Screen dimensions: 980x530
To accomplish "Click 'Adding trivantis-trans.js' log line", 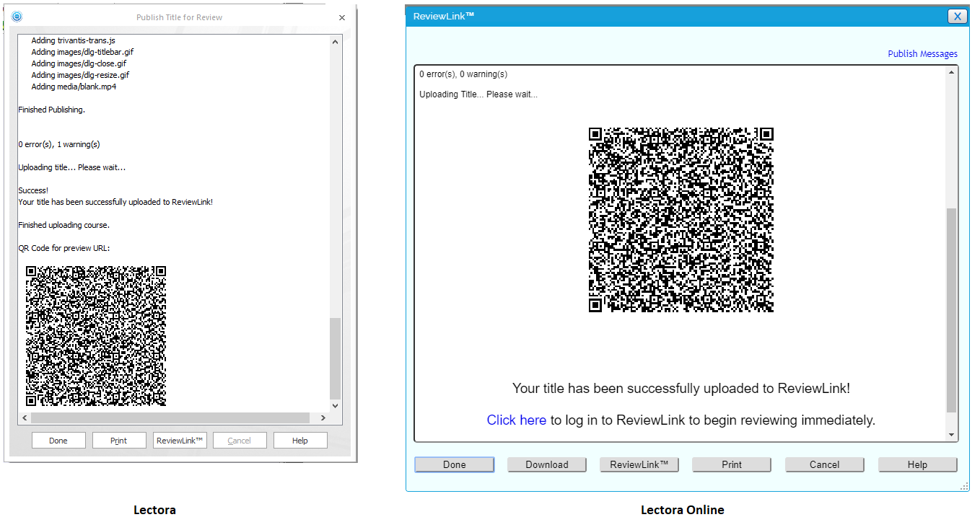I will pyautogui.click(x=74, y=41).
